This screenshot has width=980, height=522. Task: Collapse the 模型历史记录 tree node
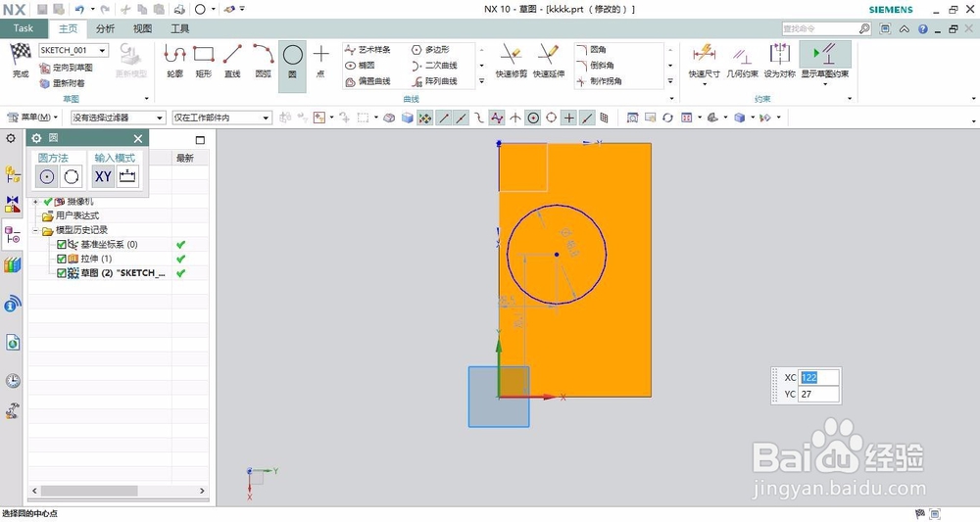[x=35, y=230]
